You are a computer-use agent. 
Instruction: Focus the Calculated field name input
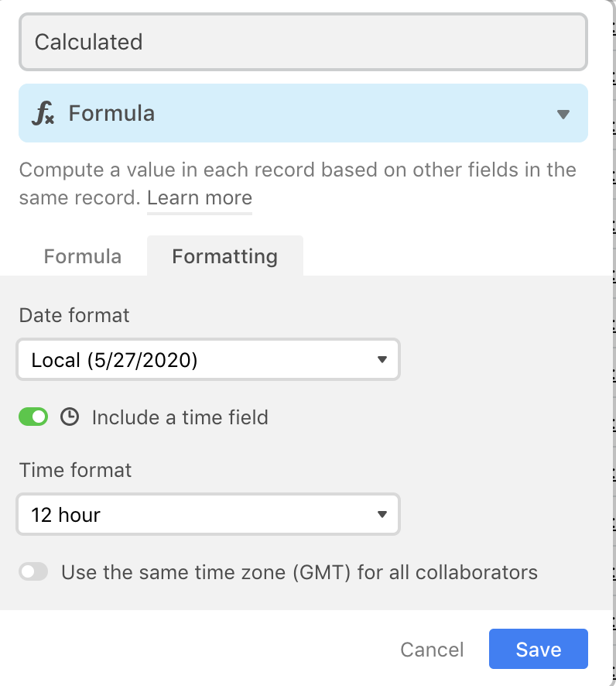(x=303, y=42)
